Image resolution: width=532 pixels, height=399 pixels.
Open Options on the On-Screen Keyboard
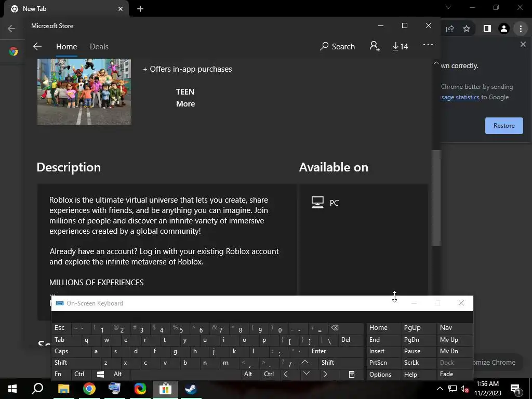click(x=383, y=375)
